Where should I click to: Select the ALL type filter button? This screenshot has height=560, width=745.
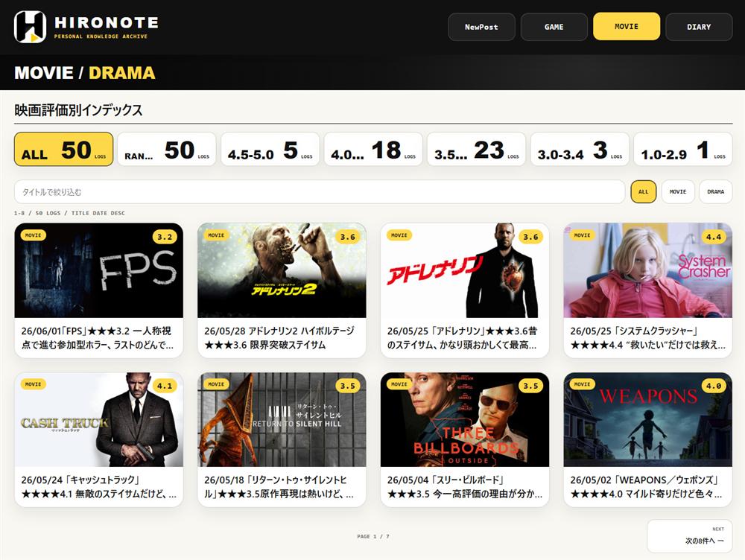click(644, 192)
